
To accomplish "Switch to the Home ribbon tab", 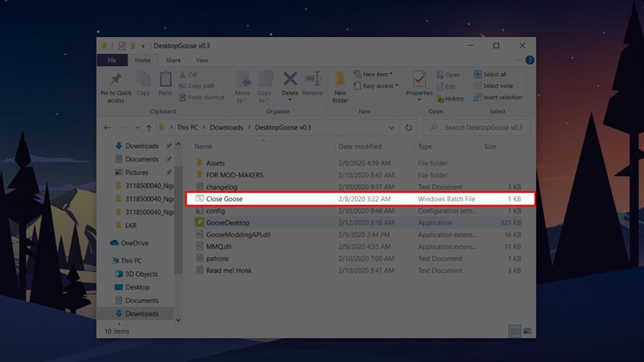I will [x=142, y=60].
